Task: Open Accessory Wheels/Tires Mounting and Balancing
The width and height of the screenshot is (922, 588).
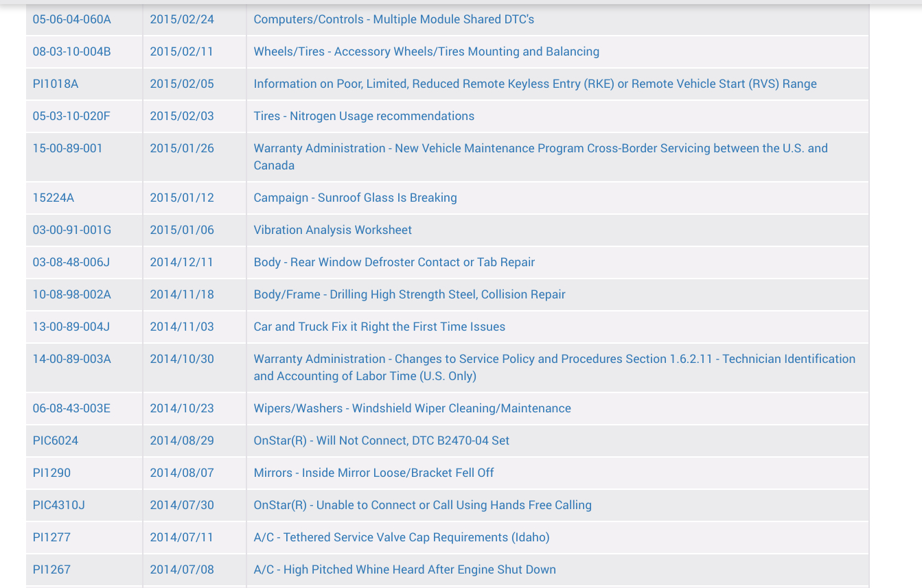Action: coord(426,51)
